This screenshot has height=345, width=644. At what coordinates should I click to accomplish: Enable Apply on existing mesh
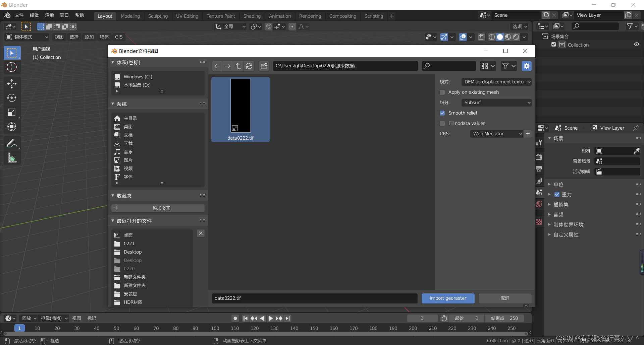pos(442,92)
